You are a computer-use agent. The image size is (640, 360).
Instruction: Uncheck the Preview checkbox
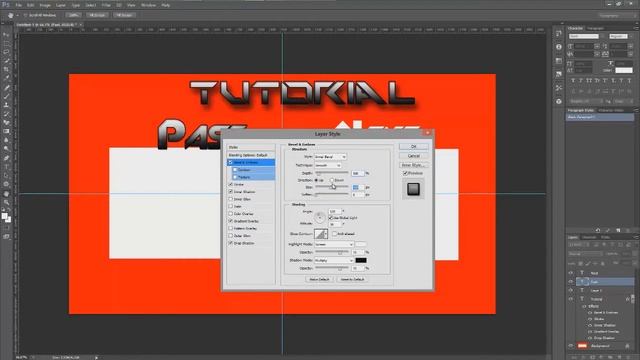[x=405, y=173]
